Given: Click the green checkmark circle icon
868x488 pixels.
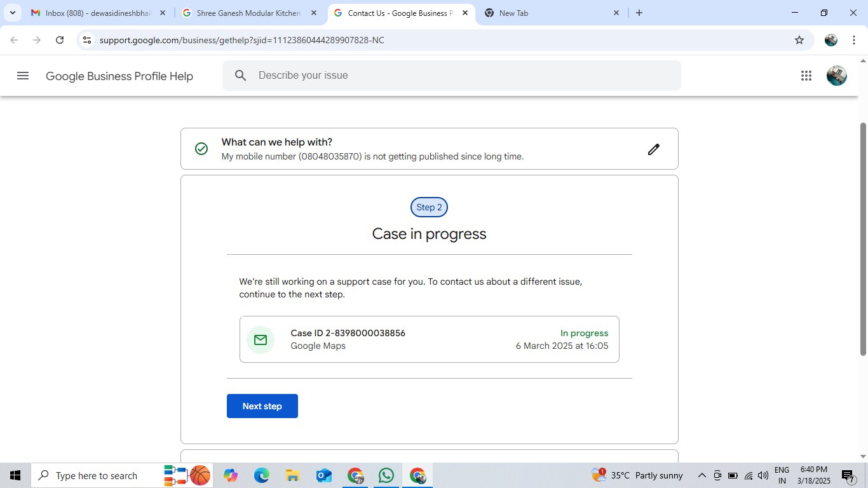Looking at the screenshot, I should click(201, 149).
